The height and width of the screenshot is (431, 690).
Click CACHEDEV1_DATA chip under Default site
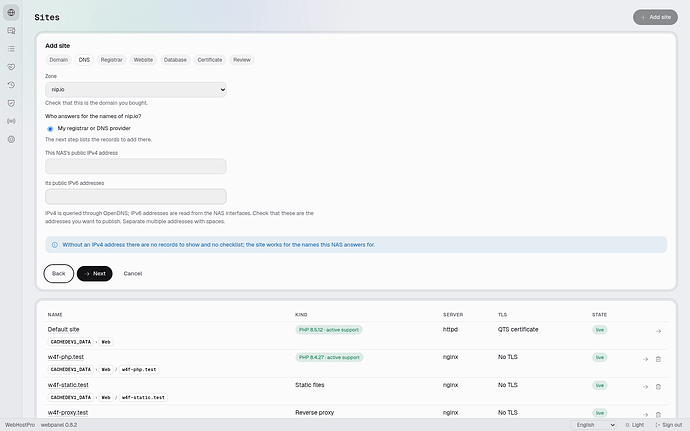tap(70, 342)
